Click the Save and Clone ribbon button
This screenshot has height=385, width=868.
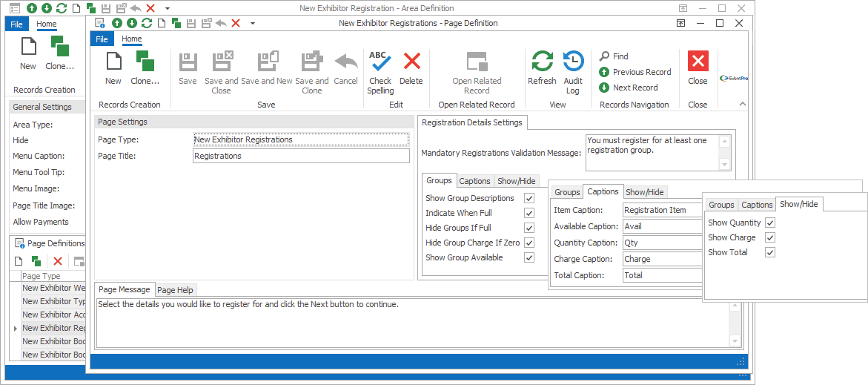pyautogui.click(x=311, y=73)
